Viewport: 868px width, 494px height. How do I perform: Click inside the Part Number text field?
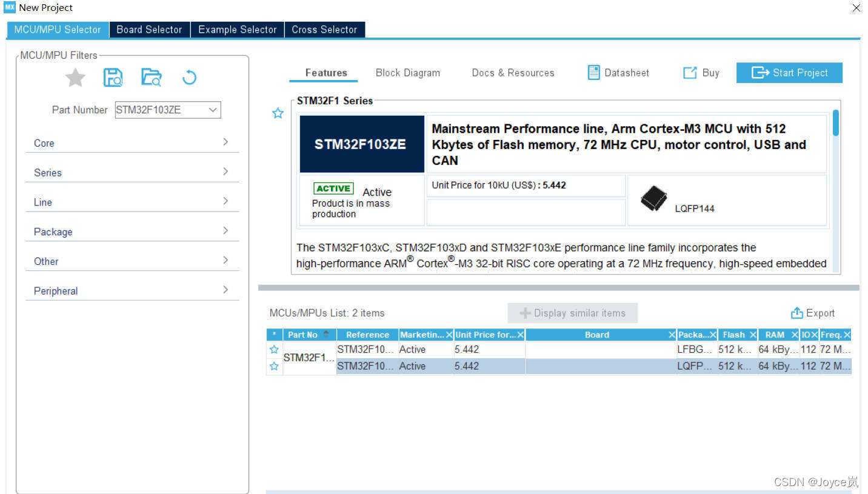160,110
